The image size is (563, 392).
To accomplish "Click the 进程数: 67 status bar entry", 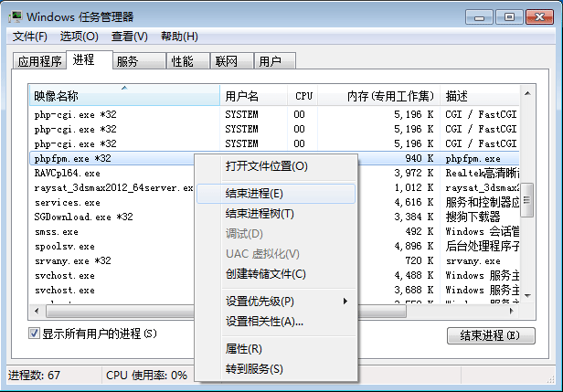I will [34, 376].
